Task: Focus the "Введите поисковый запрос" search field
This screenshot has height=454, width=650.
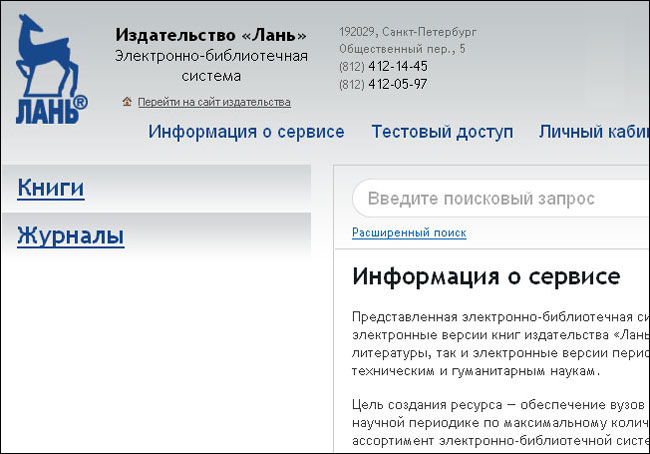Action: (x=500, y=198)
